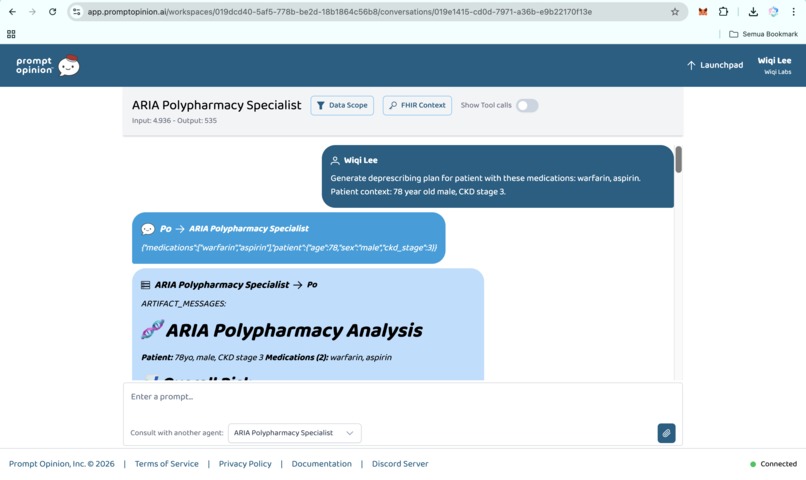Open Documentation link
The height and width of the screenshot is (480, 806).
(322, 464)
